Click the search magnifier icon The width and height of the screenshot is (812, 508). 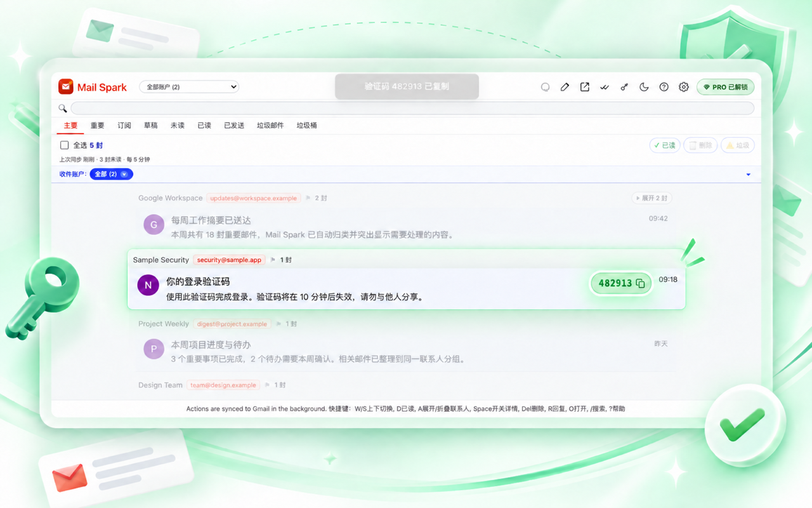tap(63, 108)
